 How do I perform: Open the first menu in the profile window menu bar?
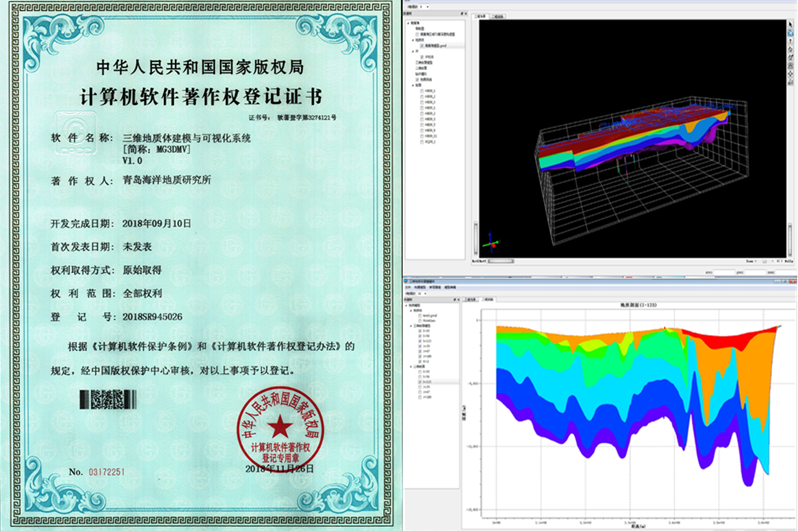click(x=408, y=287)
